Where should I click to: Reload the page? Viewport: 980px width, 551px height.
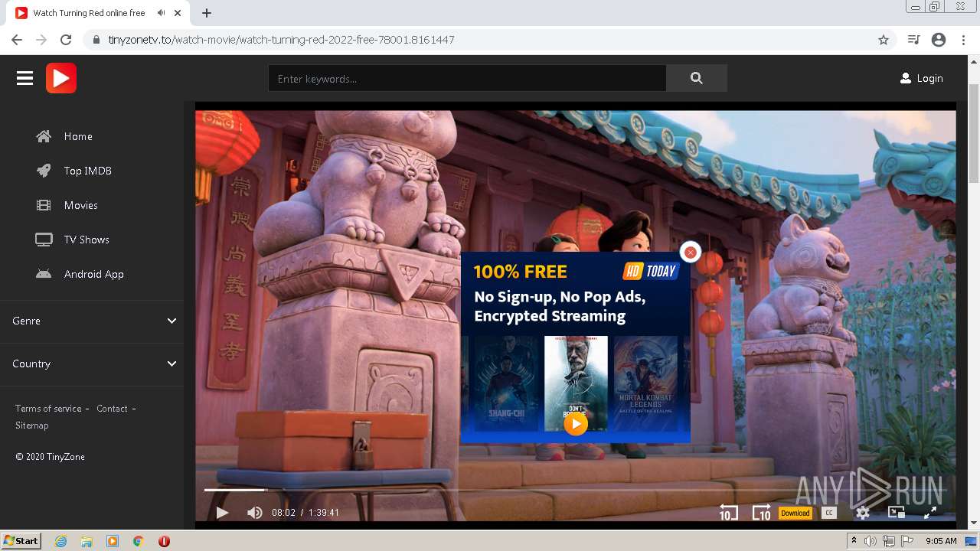coord(66,40)
